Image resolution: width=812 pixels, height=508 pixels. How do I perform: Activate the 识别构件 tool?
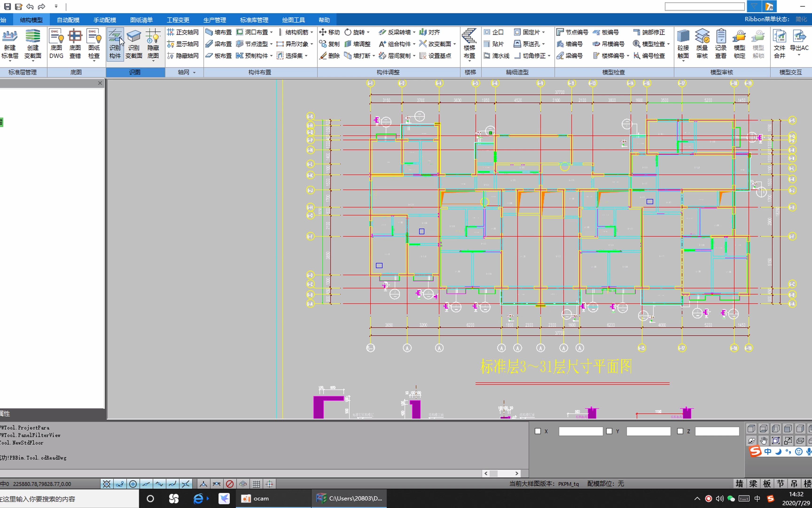click(x=115, y=44)
